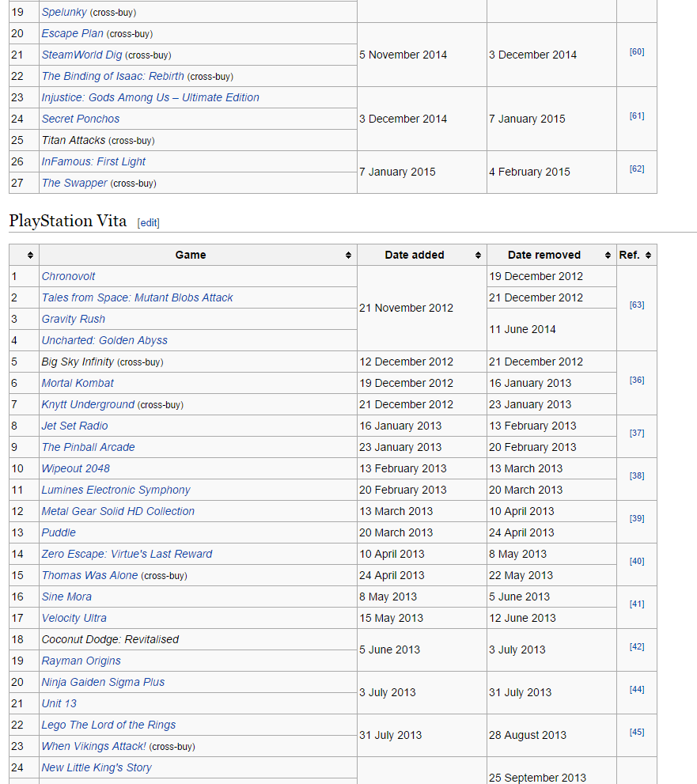
Task: Open the Sine Mora link
Action: click(66, 597)
